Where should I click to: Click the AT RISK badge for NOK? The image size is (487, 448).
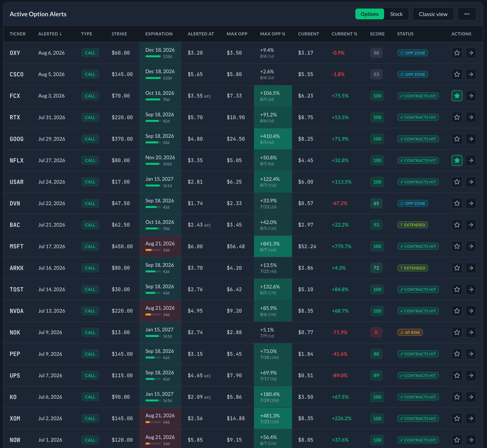[x=410, y=332]
